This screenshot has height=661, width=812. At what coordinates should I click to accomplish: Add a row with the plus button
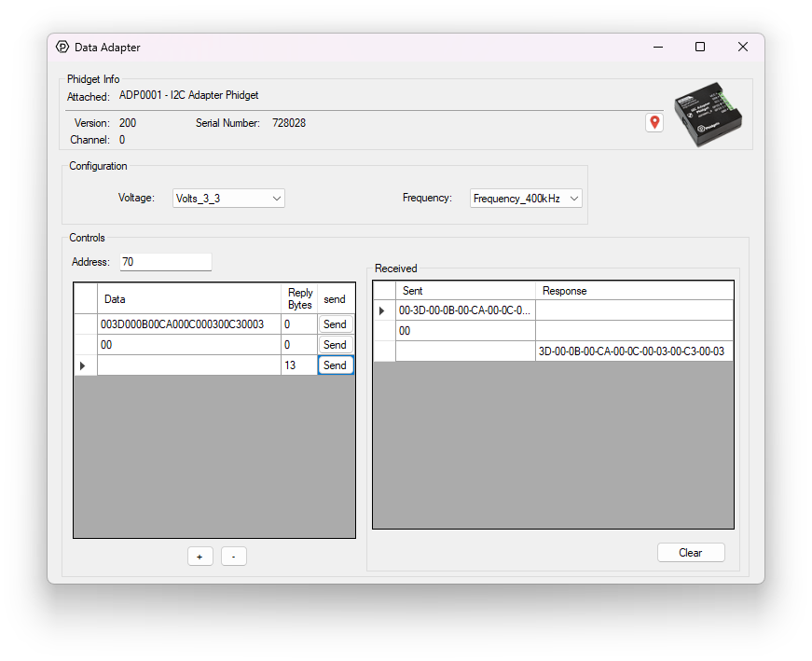pyautogui.click(x=200, y=557)
